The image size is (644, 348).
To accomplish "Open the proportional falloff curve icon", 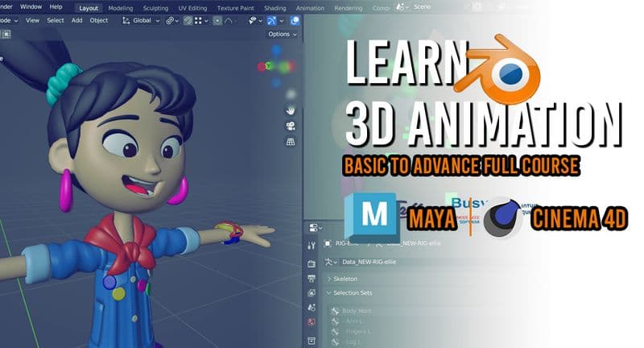I will pyautogui.click(x=229, y=21).
